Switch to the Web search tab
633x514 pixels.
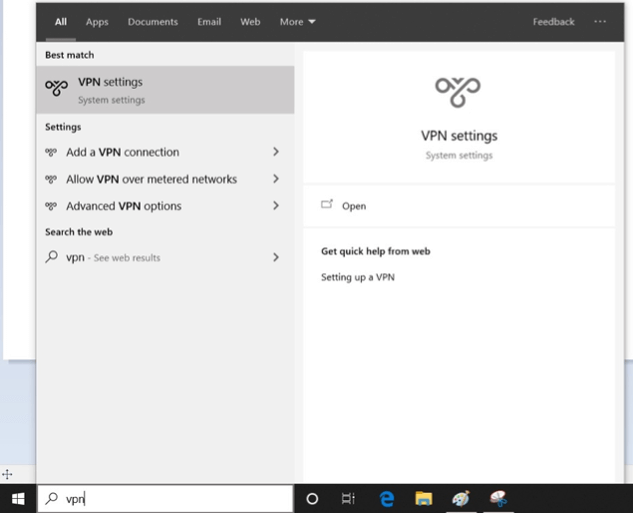(250, 22)
